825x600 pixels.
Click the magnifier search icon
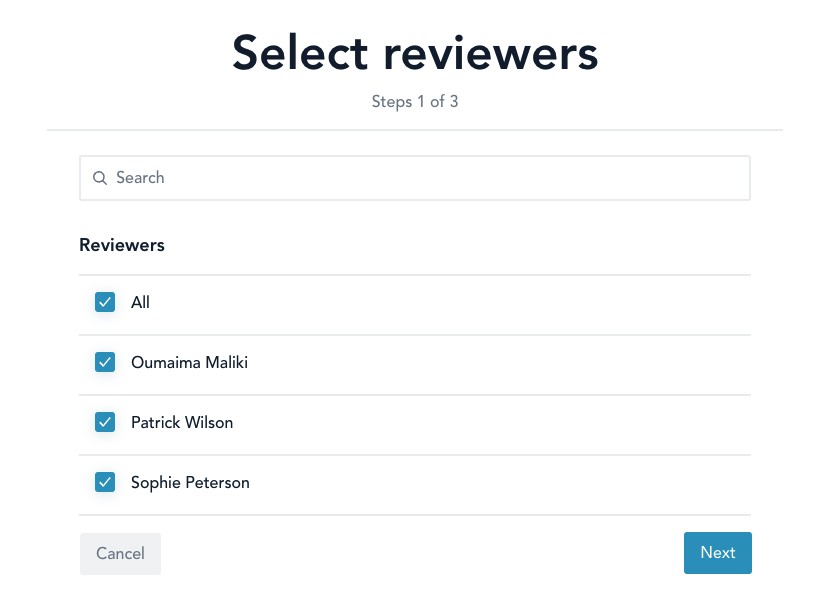point(100,178)
